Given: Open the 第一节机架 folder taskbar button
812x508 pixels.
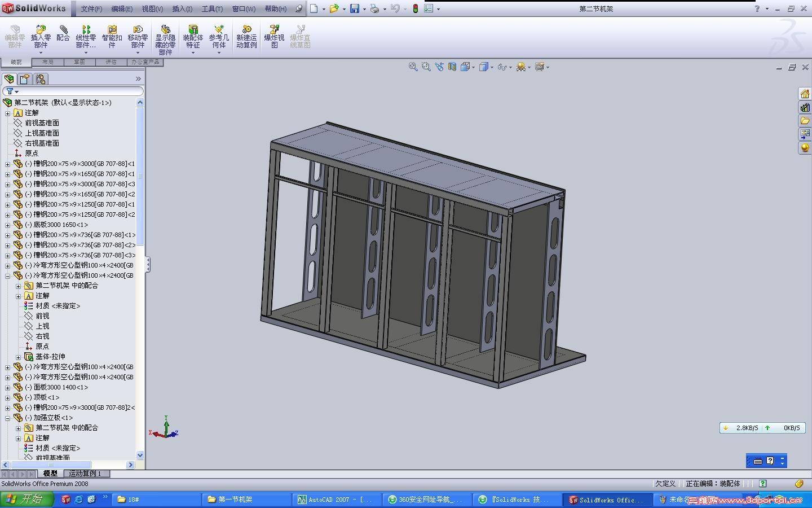Looking at the screenshot, I should pos(246,500).
